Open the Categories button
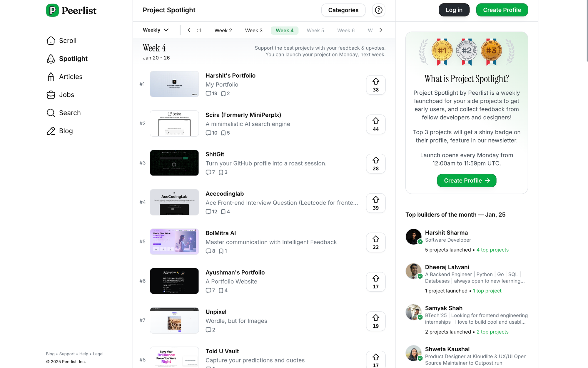 [343, 10]
